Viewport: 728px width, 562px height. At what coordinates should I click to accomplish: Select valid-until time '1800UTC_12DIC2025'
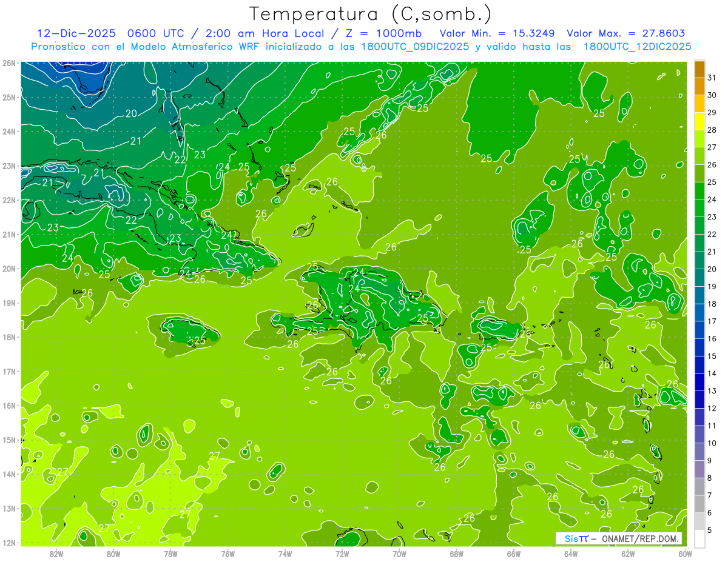[x=637, y=46]
